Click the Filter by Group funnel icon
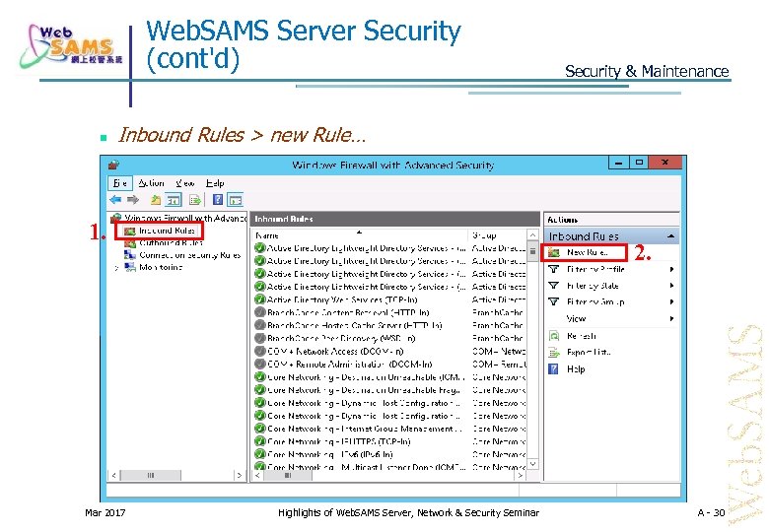This screenshot has height=532, width=769. [554, 301]
